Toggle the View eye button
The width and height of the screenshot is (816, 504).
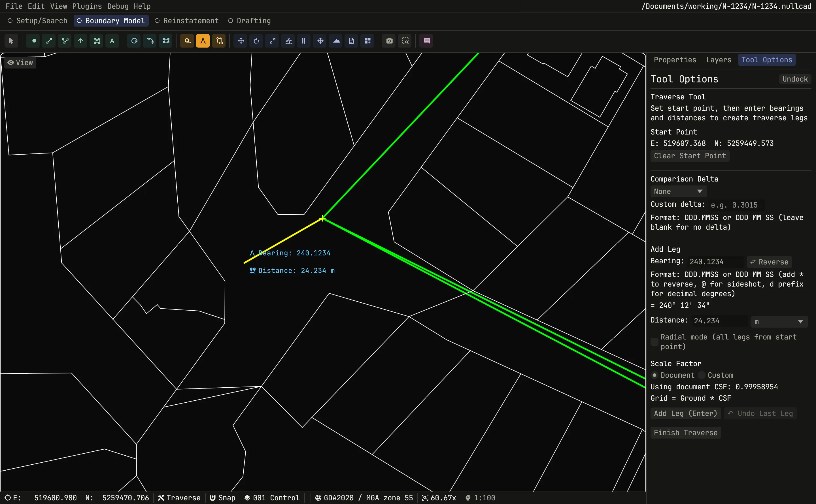pyautogui.click(x=20, y=63)
